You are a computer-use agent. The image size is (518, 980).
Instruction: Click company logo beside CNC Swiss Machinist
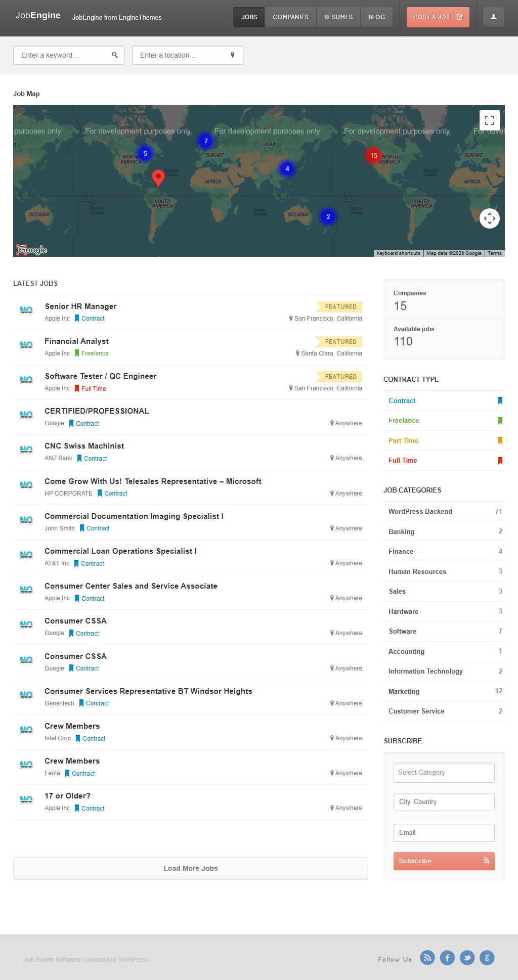(x=26, y=450)
